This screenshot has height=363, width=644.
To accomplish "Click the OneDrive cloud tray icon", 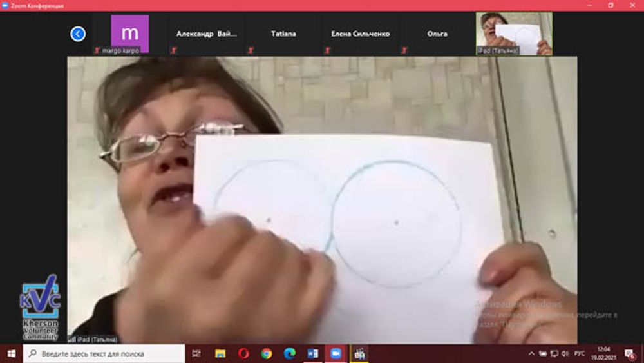I will [543, 353].
